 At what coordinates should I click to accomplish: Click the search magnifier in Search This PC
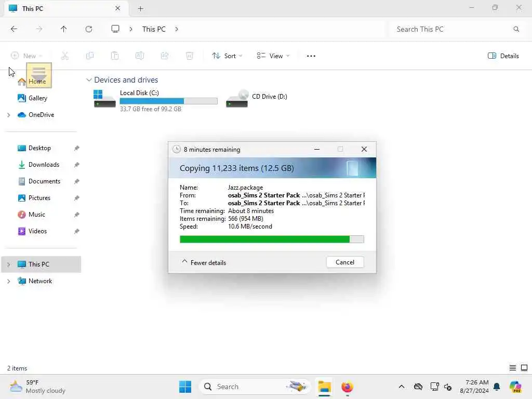click(516, 29)
